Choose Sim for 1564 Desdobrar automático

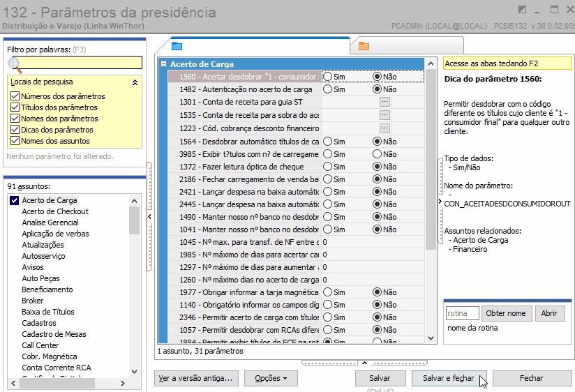(327, 142)
